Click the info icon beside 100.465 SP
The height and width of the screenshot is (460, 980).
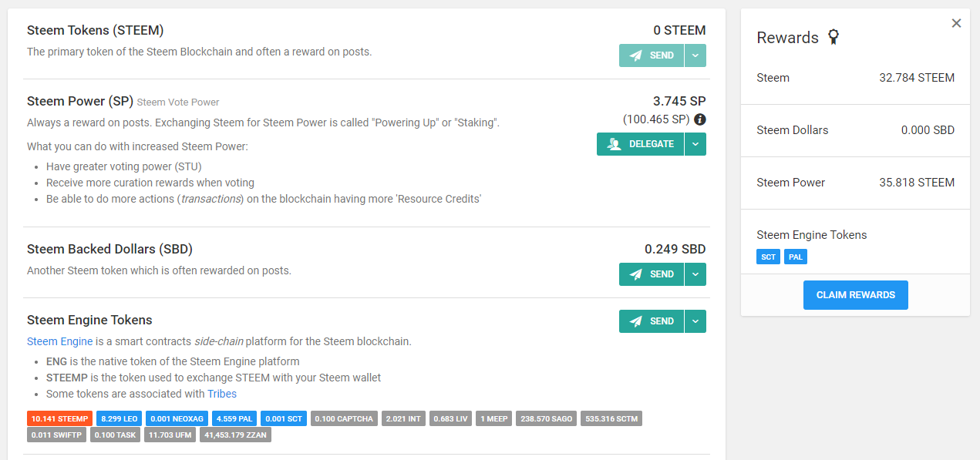pyautogui.click(x=700, y=119)
